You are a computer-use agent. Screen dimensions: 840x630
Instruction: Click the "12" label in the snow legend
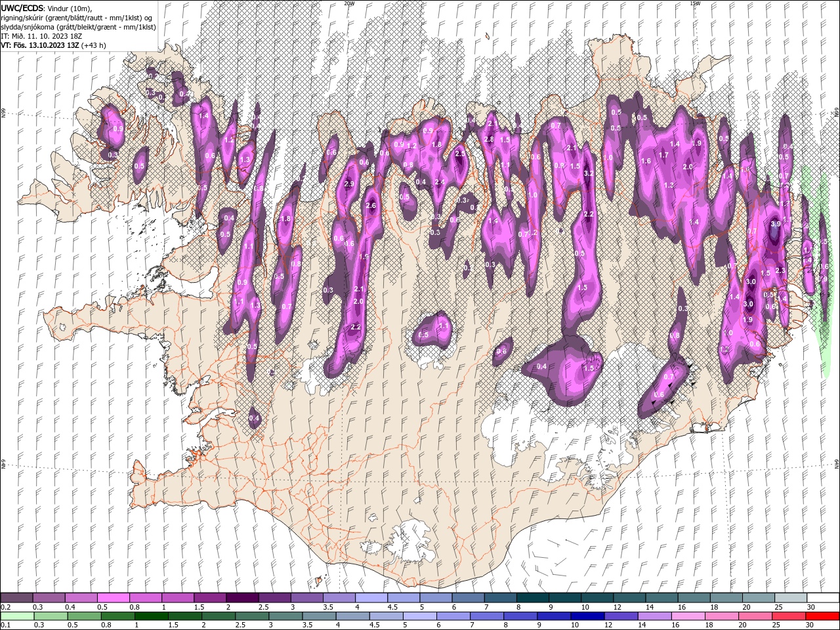click(616, 607)
